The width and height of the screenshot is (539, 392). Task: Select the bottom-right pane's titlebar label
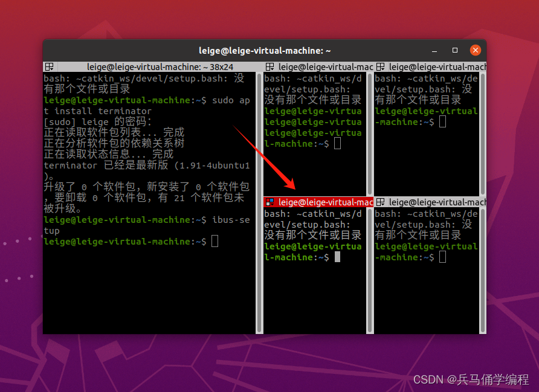tap(437, 202)
